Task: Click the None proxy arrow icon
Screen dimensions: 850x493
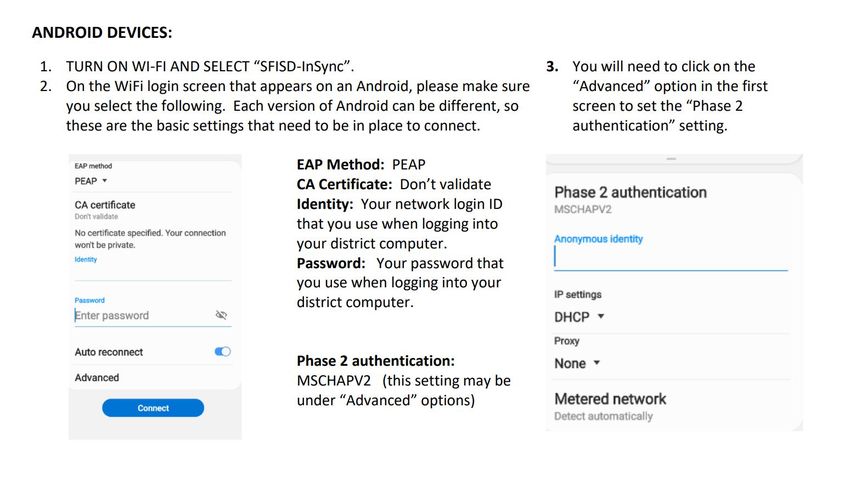Action: coord(597,363)
